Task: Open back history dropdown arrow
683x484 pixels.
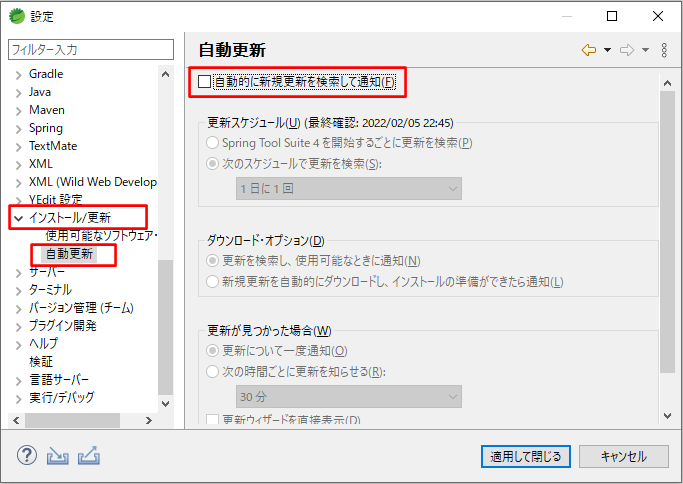Action: (607, 50)
